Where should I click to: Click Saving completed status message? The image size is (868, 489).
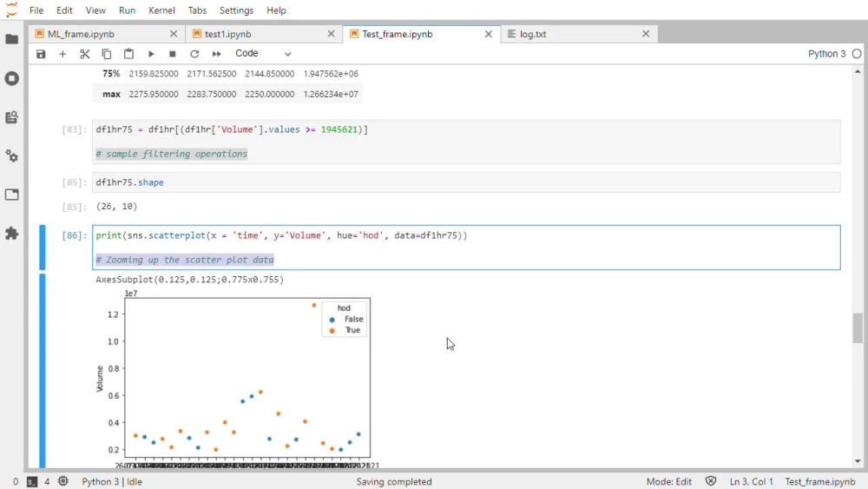pos(393,482)
